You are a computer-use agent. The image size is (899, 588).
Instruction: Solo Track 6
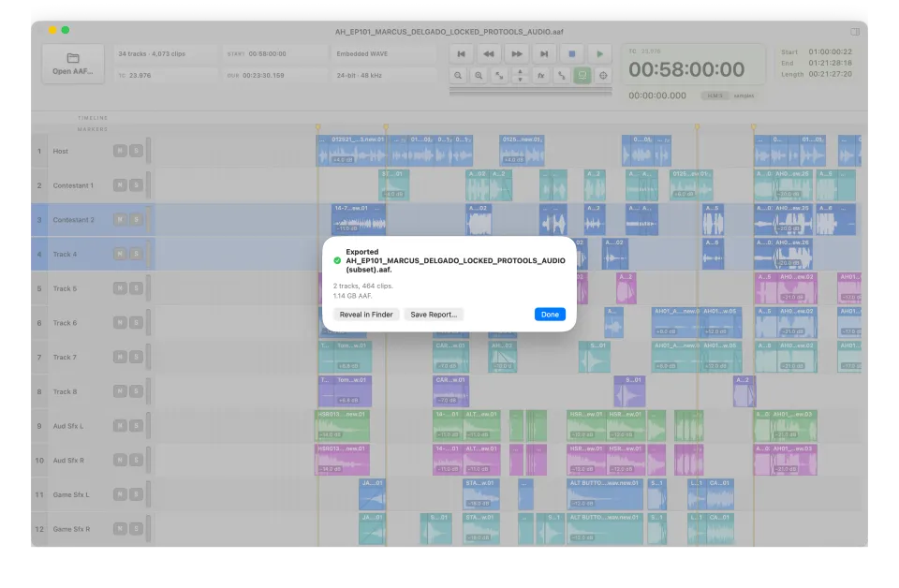coord(136,323)
